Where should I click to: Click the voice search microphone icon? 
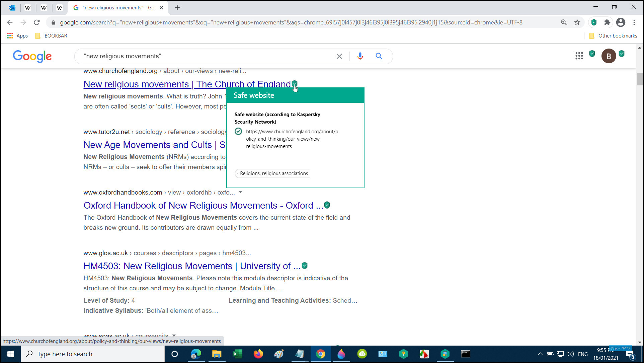(360, 56)
